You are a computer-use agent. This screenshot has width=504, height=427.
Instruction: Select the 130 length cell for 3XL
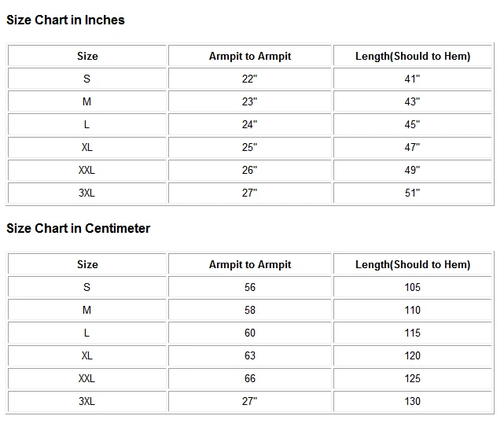coord(413,401)
